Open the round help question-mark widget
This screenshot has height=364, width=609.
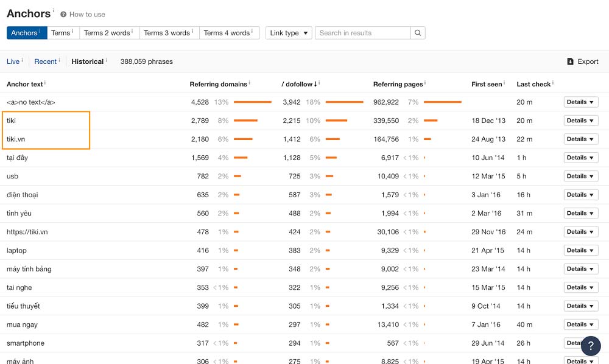[591, 345]
